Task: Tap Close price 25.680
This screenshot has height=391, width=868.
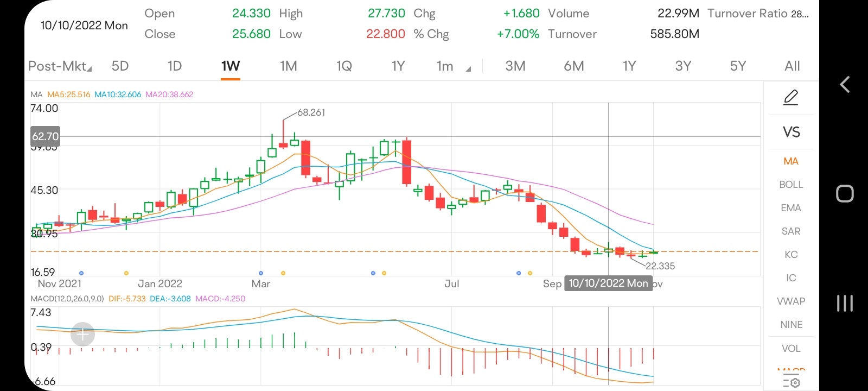Action: coord(251,34)
